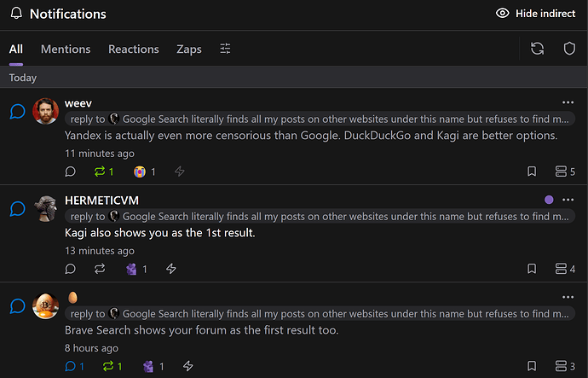Image resolution: width=588 pixels, height=378 pixels.
Task: Open HERMETICVM's profile avatar
Action: tap(46, 209)
